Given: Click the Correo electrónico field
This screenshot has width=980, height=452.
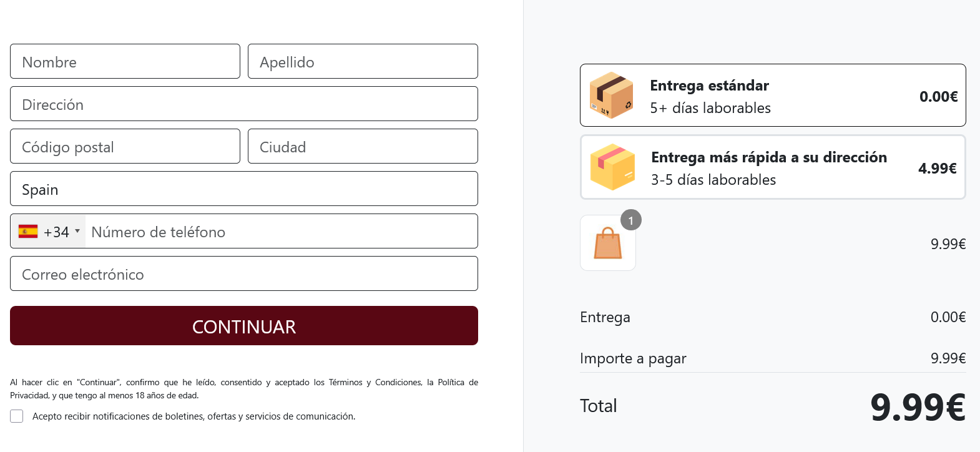Looking at the screenshot, I should click(244, 273).
